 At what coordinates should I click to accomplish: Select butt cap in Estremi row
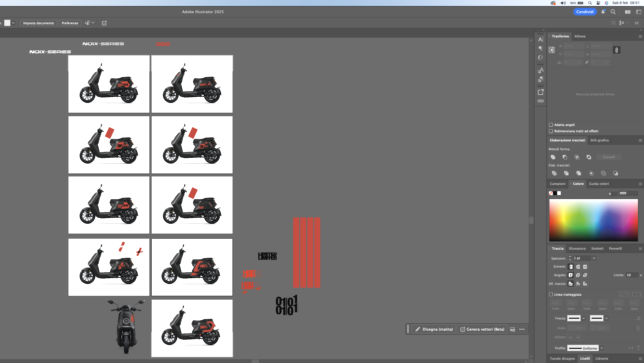(571, 267)
